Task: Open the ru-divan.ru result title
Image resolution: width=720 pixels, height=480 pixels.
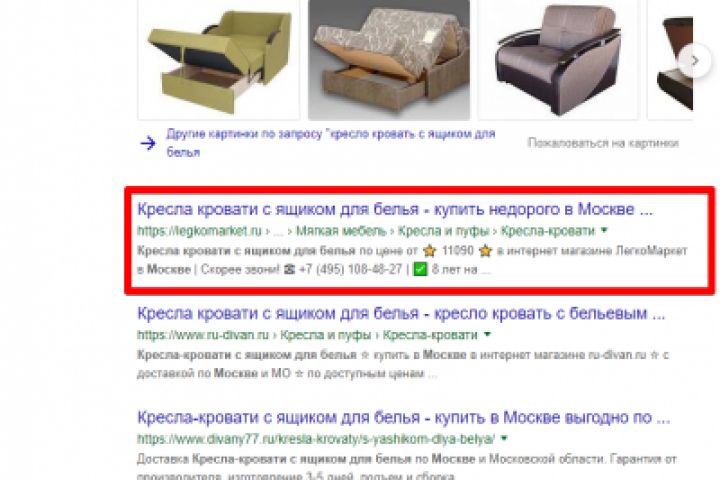Action: click(401, 314)
